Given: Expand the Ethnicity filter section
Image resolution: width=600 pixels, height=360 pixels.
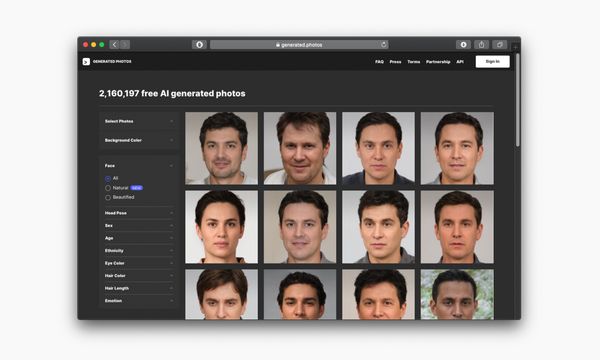Looking at the screenshot, I should pos(139,251).
